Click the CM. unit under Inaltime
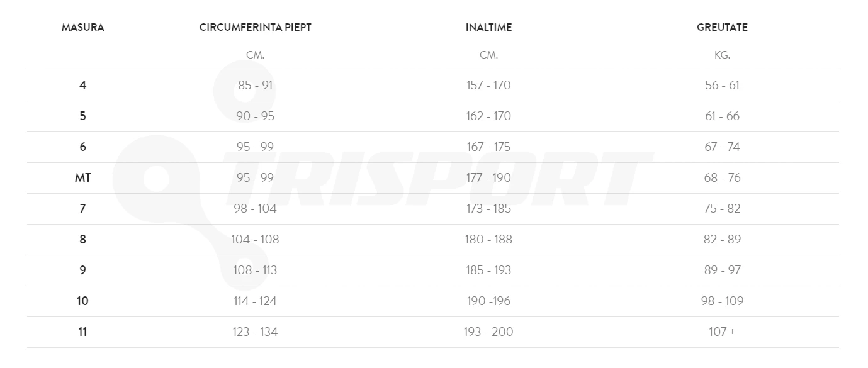The image size is (868, 368). coord(488,55)
